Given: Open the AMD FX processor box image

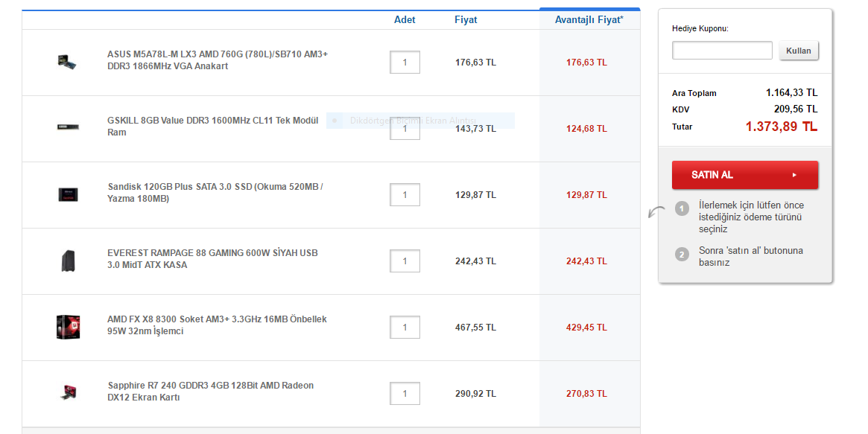Looking at the screenshot, I should click(x=68, y=327).
